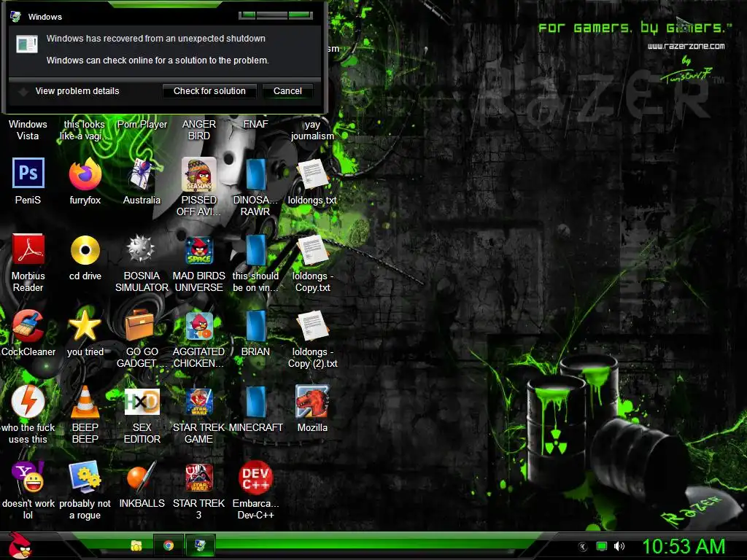
Task: Open the loldongs.txt text file
Action: click(312, 174)
